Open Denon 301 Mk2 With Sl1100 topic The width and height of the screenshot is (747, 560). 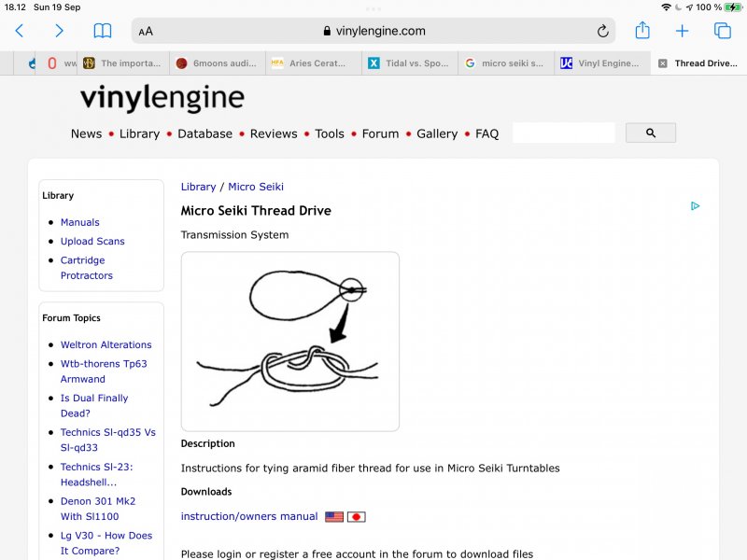point(98,509)
